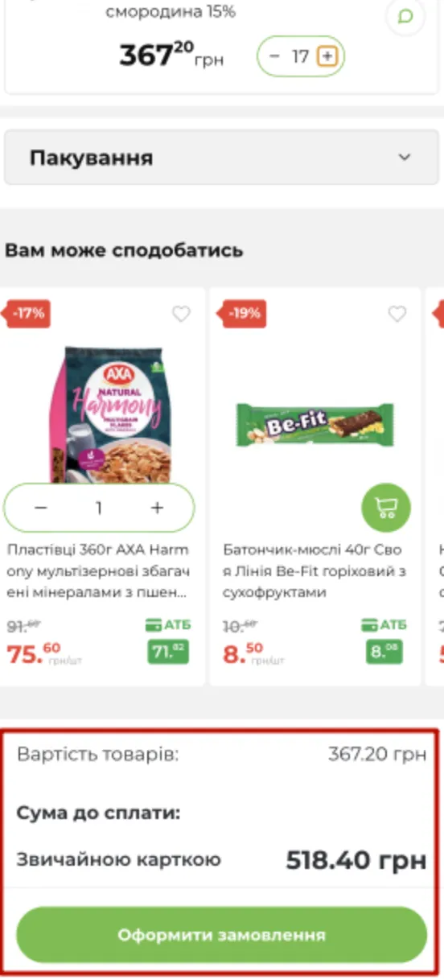
Task: Click the AXA quantity field showing 1
Action: tap(99, 508)
